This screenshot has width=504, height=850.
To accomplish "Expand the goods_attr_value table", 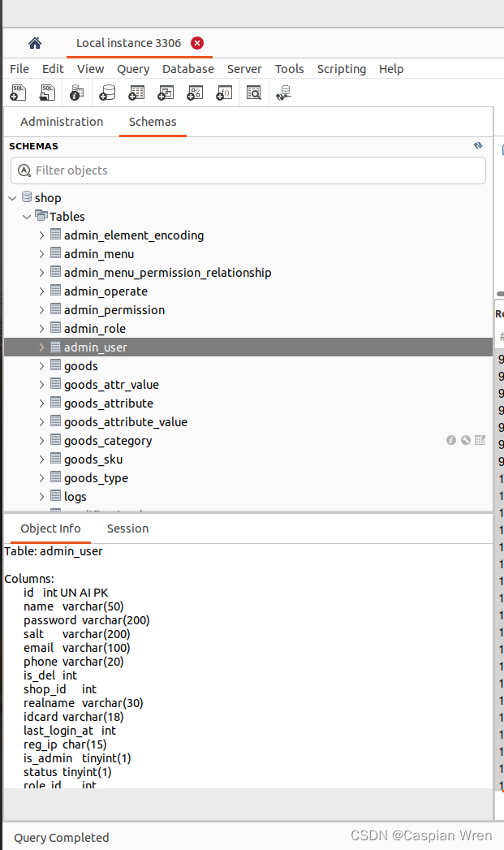I will click(41, 385).
